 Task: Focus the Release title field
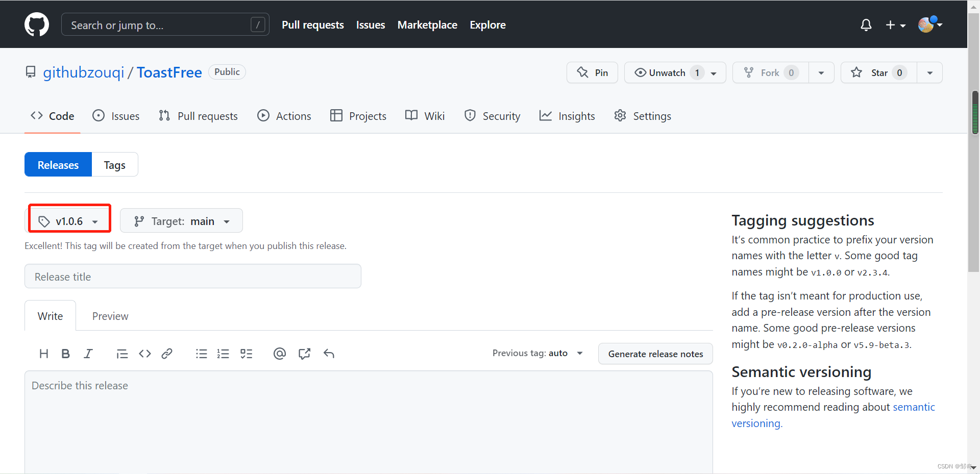pos(193,276)
